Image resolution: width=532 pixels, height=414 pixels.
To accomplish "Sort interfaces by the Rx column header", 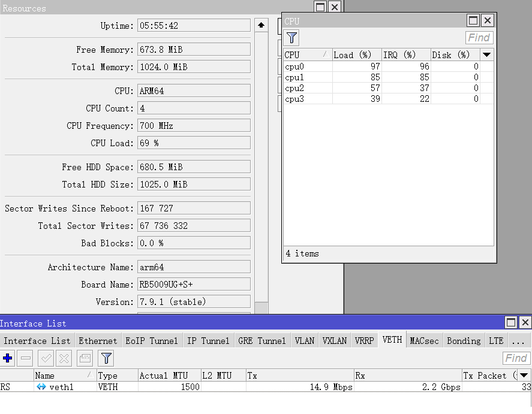I will pos(408,375).
